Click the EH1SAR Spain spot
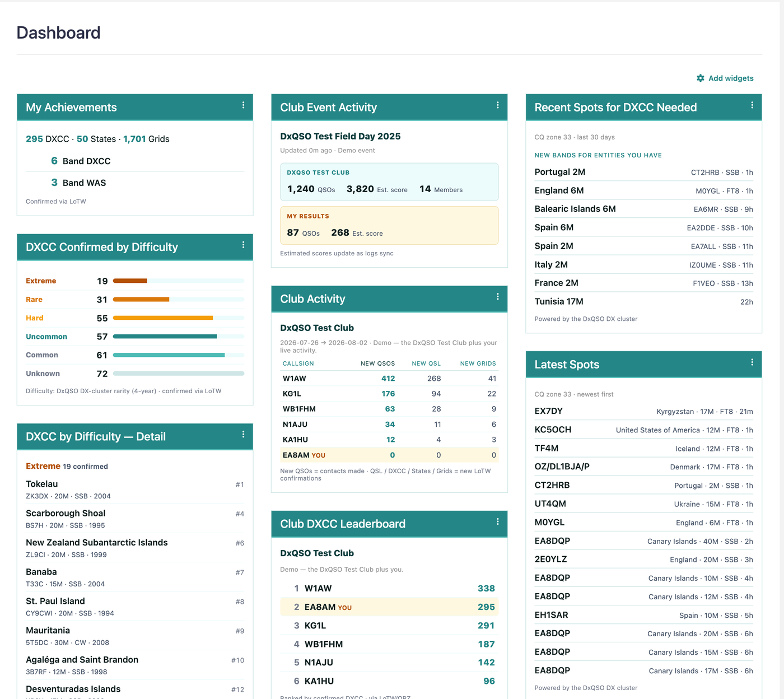 [x=643, y=615]
